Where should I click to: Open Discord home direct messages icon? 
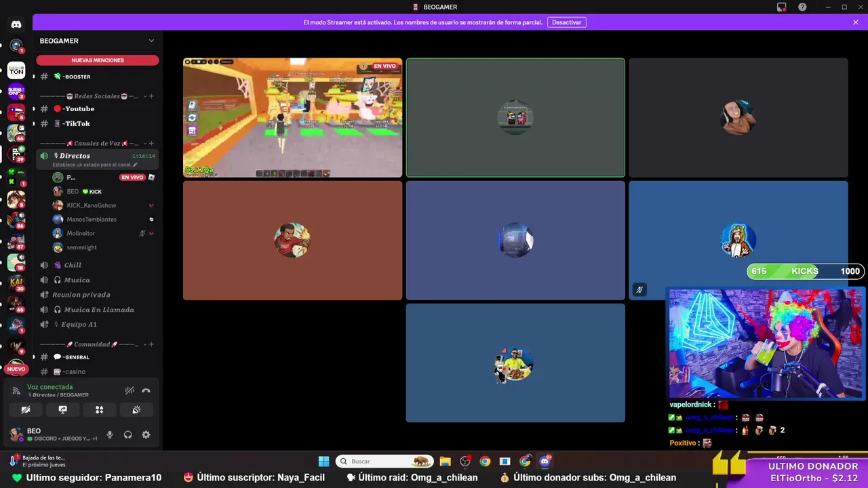tap(16, 24)
